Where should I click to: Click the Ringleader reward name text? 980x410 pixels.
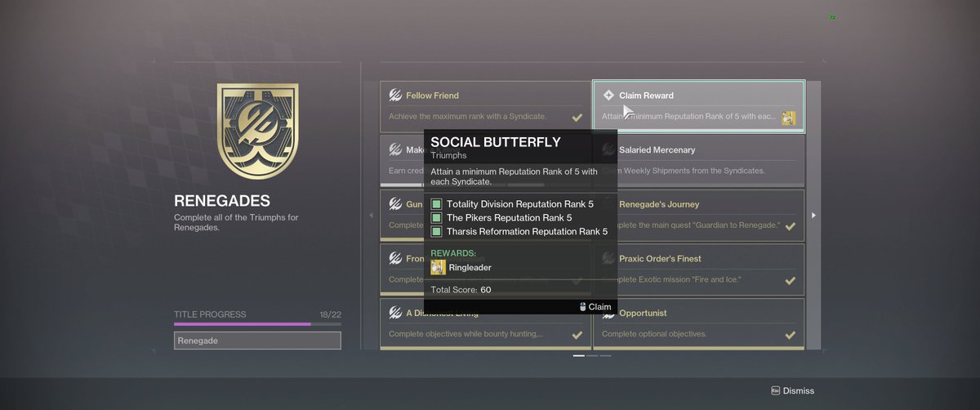tap(470, 267)
